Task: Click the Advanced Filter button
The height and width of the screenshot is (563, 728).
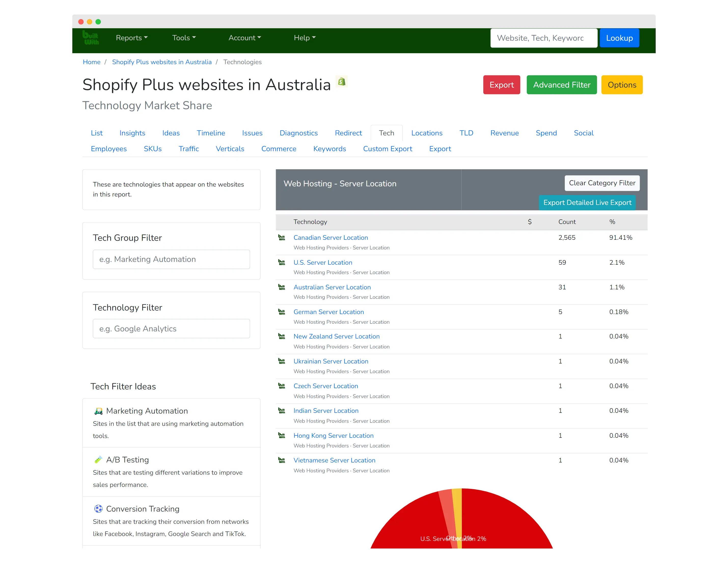Action: pyautogui.click(x=561, y=85)
